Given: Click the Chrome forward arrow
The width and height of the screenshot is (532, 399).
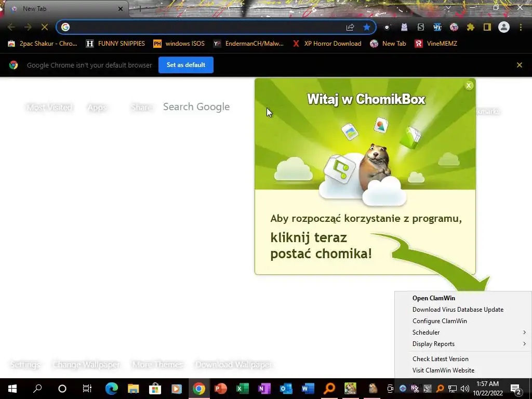Looking at the screenshot, I should pos(28,27).
